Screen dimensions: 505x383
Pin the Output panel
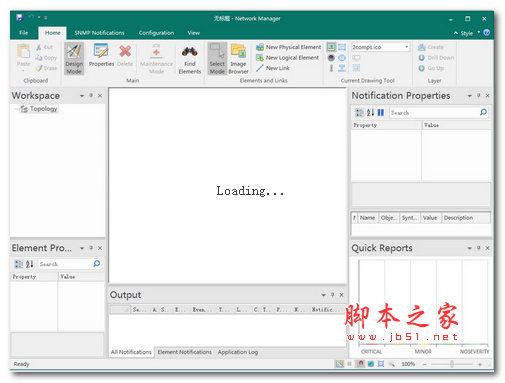(x=332, y=295)
